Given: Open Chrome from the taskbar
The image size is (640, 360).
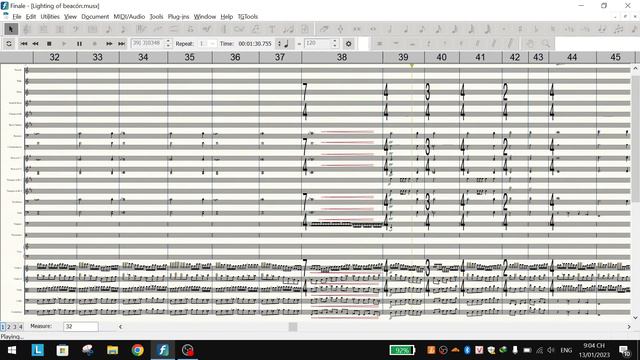Looking at the screenshot, I should pyautogui.click(x=138, y=350).
